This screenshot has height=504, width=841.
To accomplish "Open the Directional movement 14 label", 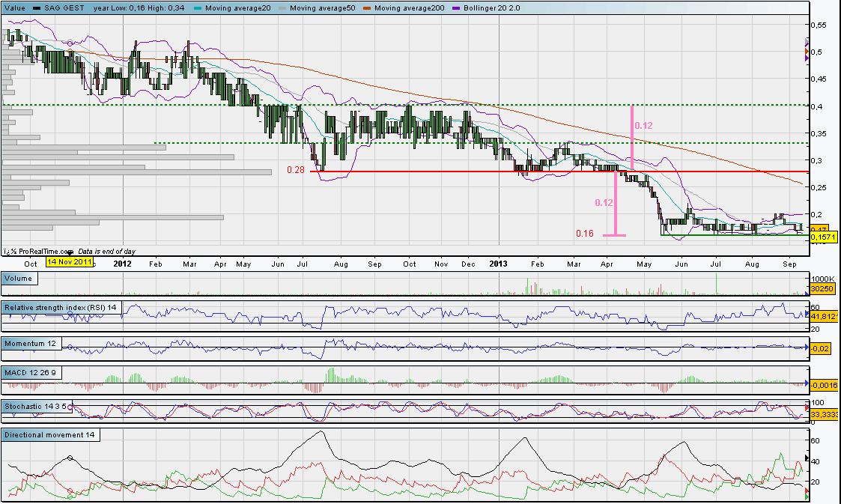I will coord(50,434).
